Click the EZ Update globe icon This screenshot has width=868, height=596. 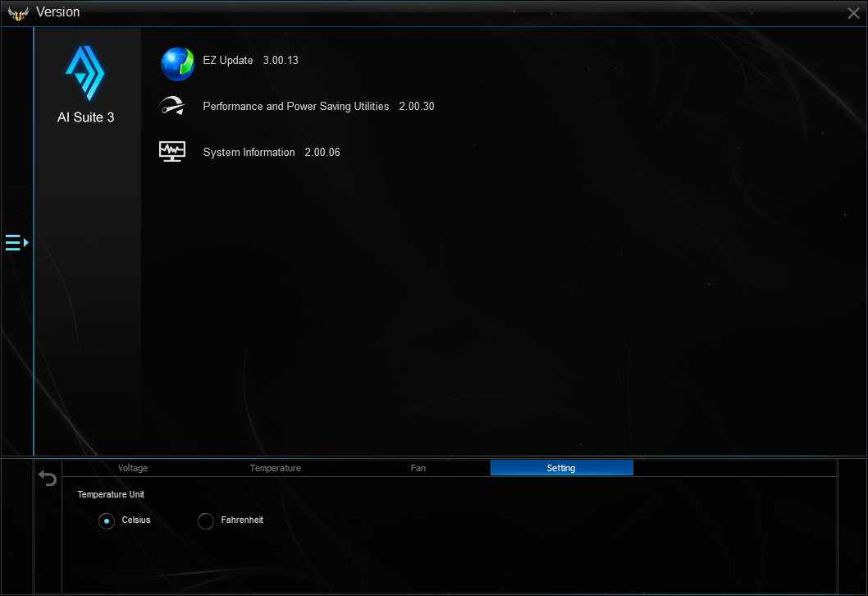tap(177, 64)
